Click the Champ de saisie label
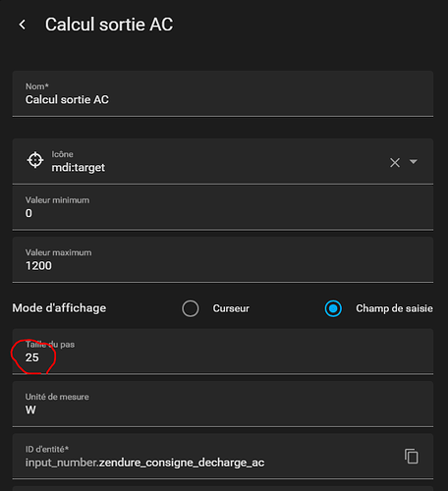The image size is (448, 491). tap(394, 308)
